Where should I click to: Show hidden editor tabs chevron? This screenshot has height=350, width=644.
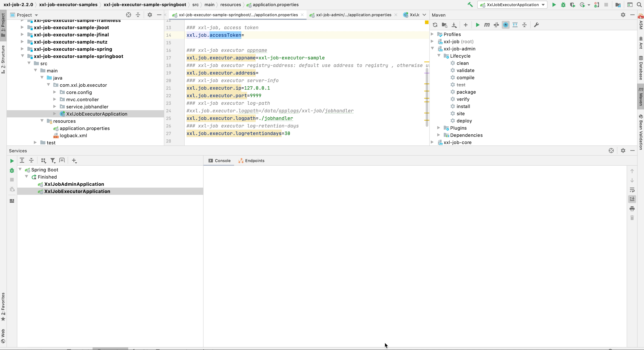pyautogui.click(x=424, y=15)
